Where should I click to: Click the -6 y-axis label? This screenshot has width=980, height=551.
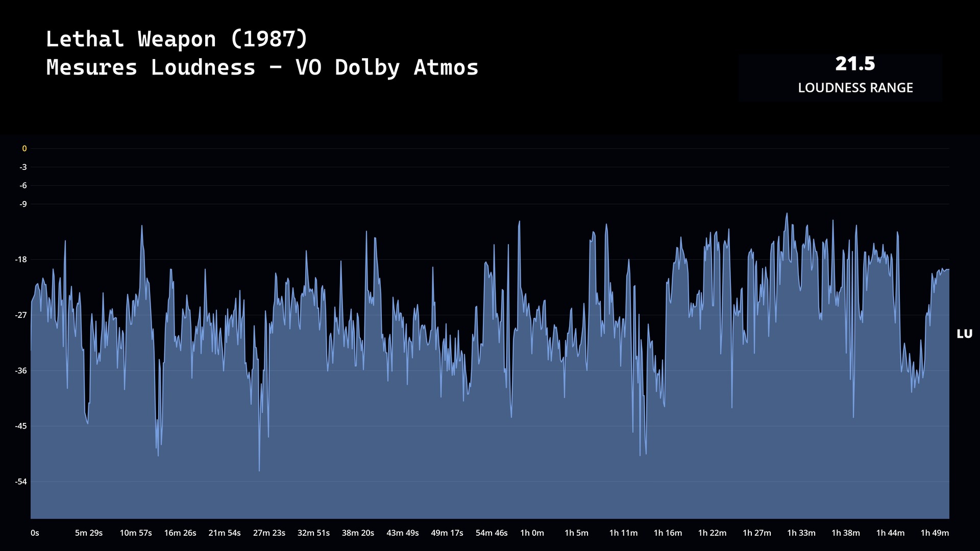(23, 185)
